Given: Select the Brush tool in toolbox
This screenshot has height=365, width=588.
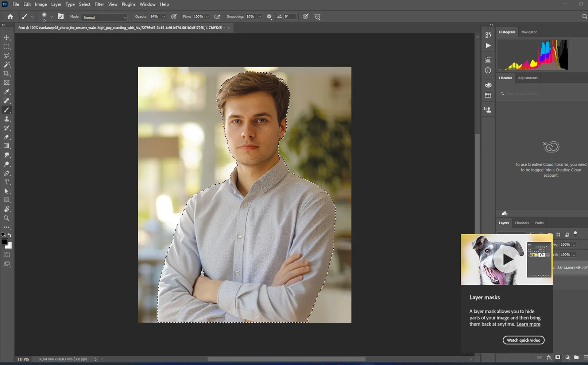Looking at the screenshot, I should pyautogui.click(x=7, y=110).
